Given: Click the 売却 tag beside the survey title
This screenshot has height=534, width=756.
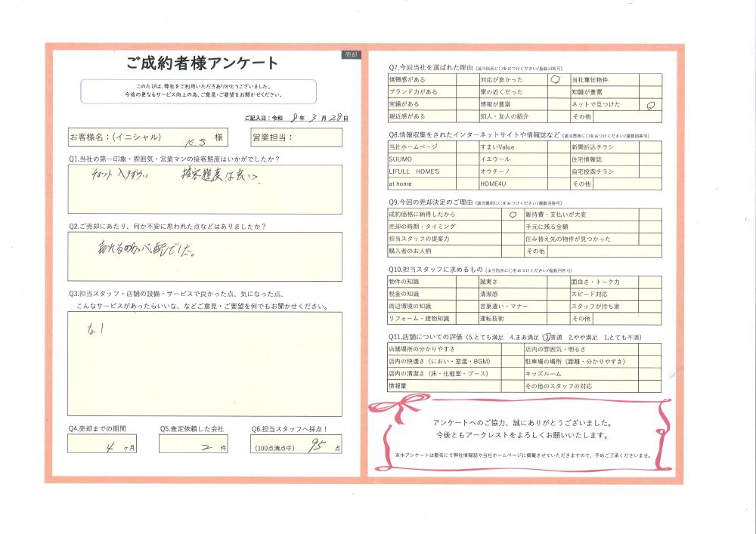Looking at the screenshot, I should [351, 55].
